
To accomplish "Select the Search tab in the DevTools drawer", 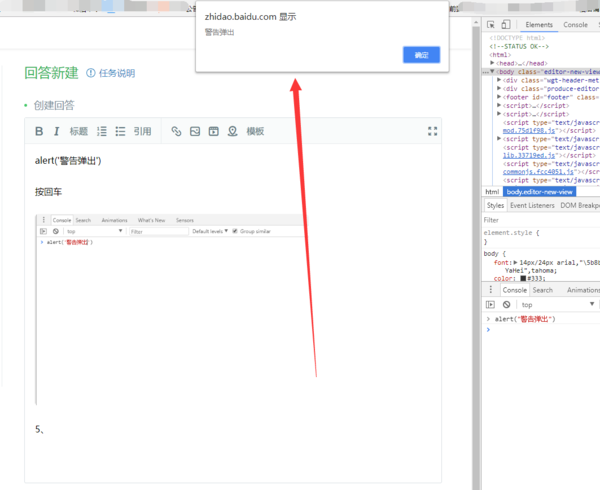I will click(x=543, y=290).
